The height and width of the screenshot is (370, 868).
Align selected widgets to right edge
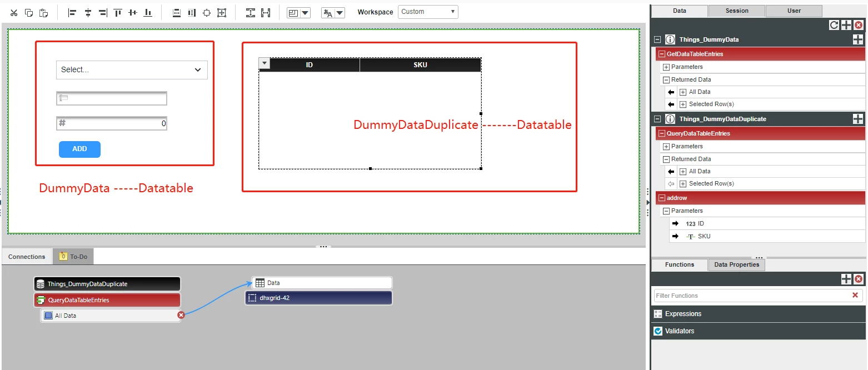(103, 12)
